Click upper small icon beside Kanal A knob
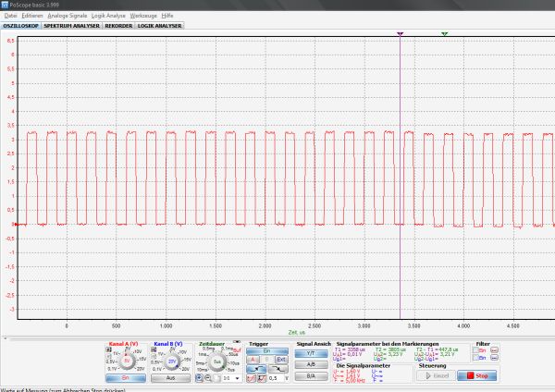The image size is (555, 392). coord(108,349)
